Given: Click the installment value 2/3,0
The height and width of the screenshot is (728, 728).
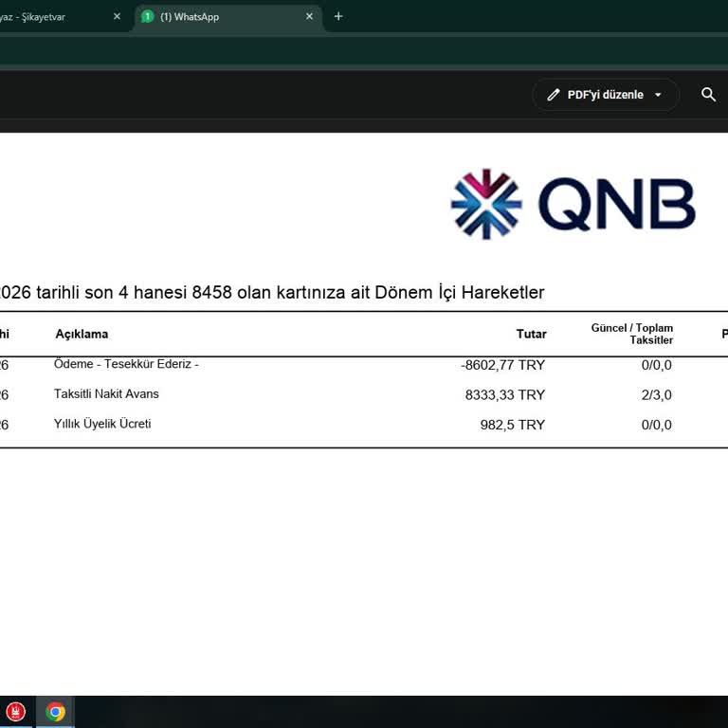Looking at the screenshot, I should (657, 394).
